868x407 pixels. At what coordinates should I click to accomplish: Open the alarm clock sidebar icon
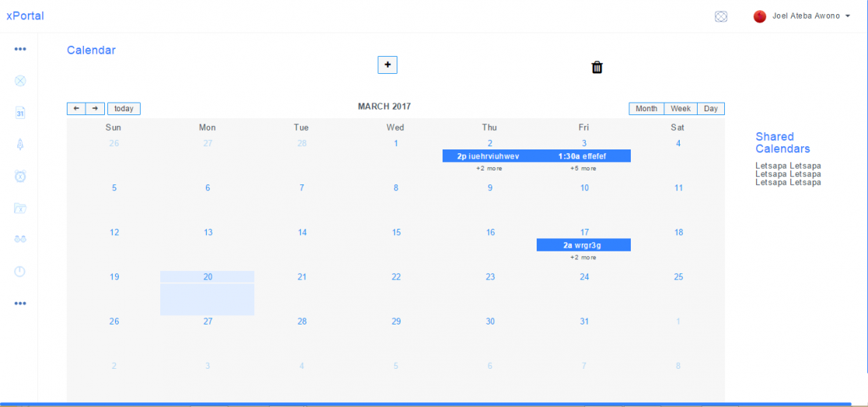click(20, 176)
